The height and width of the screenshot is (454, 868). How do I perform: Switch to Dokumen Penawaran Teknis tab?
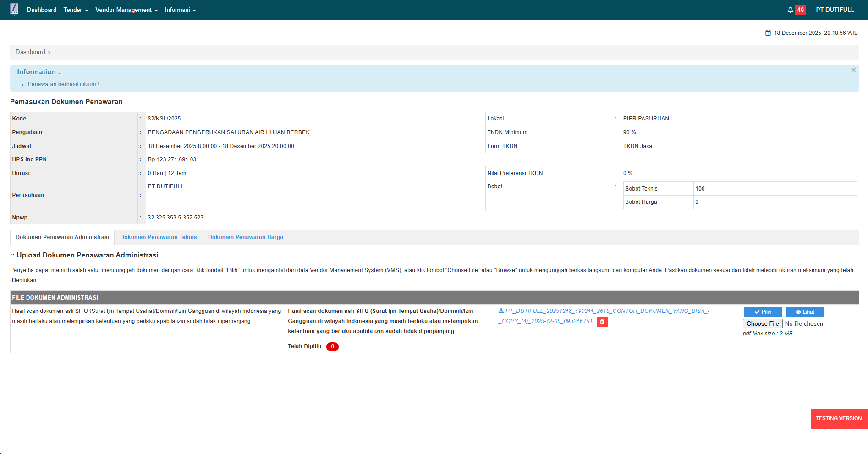click(x=158, y=237)
